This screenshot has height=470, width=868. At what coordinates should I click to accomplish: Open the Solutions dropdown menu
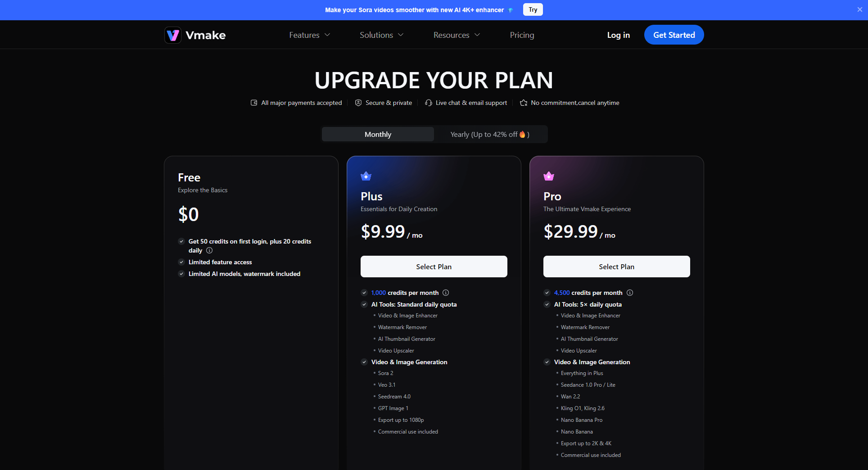[x=381, y=35]
